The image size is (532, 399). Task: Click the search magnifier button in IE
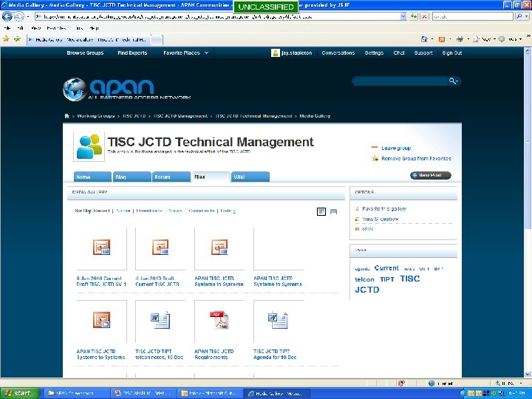(519, 16)
